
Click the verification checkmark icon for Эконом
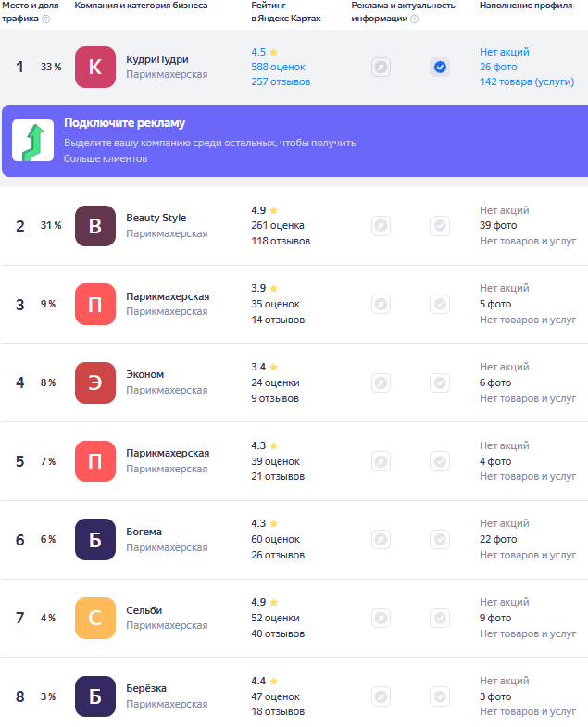[x=440, y=383]
